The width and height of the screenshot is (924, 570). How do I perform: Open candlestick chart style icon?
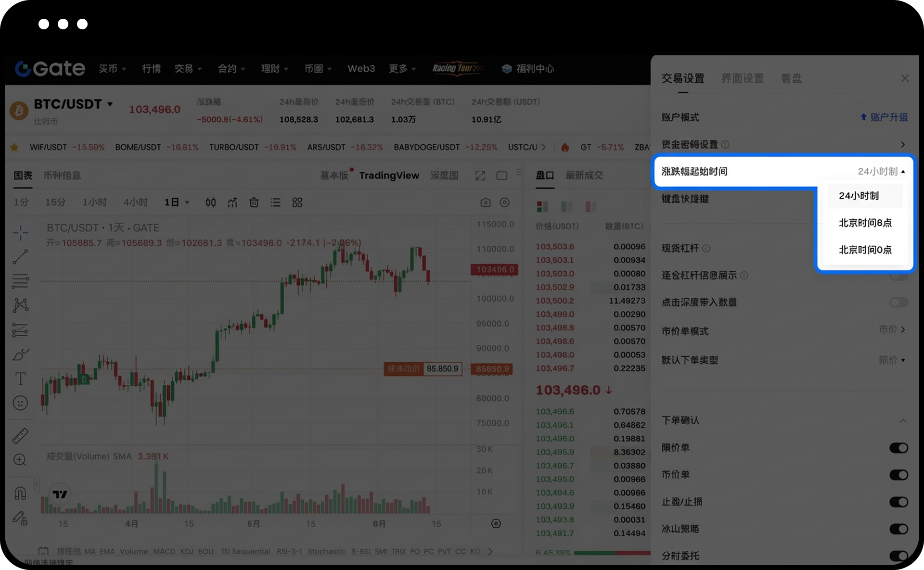[x=210, y=203]
